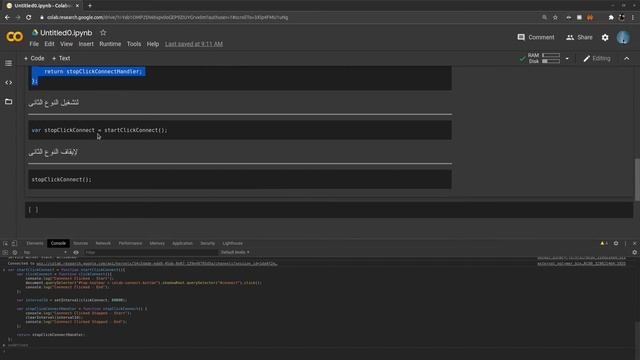Open the Editing mode dropdown
640x360 pixels.
(x=597, y=59)
